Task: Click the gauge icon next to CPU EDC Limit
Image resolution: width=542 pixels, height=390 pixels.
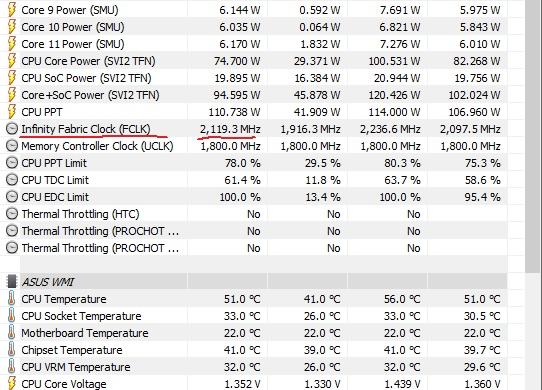Action: [12, 197]
